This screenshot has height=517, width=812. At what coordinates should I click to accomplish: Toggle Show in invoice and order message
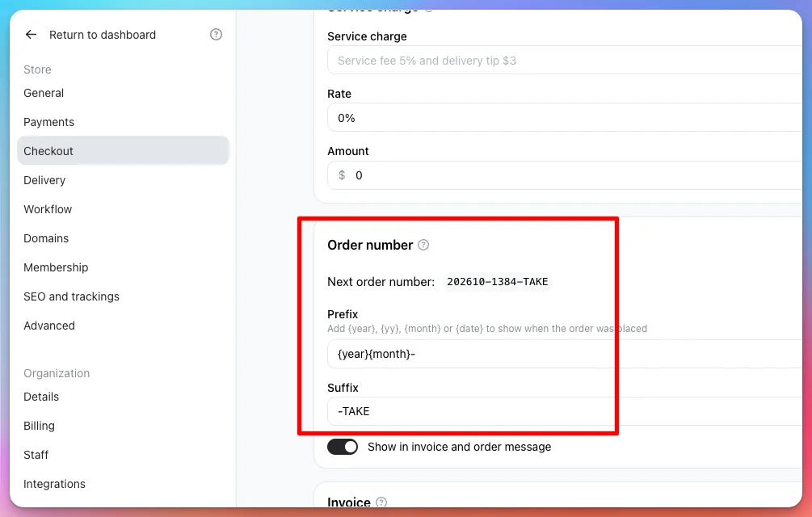343,447
